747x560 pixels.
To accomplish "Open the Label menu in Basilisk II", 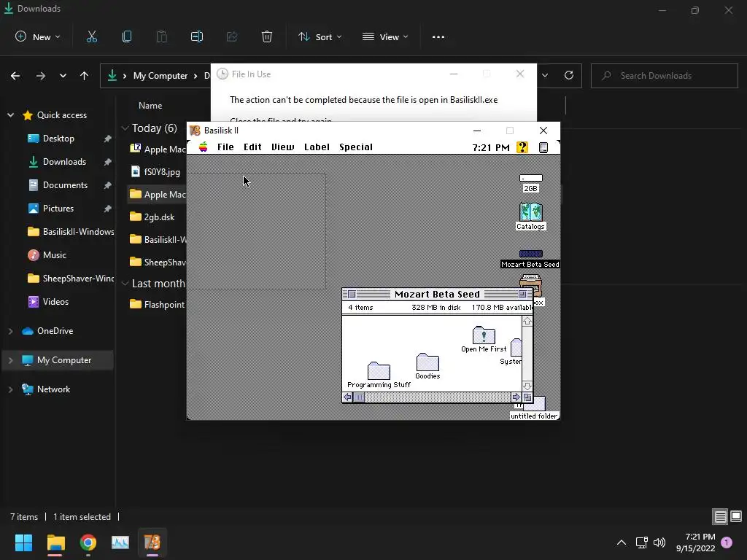I will coord(317,147).
